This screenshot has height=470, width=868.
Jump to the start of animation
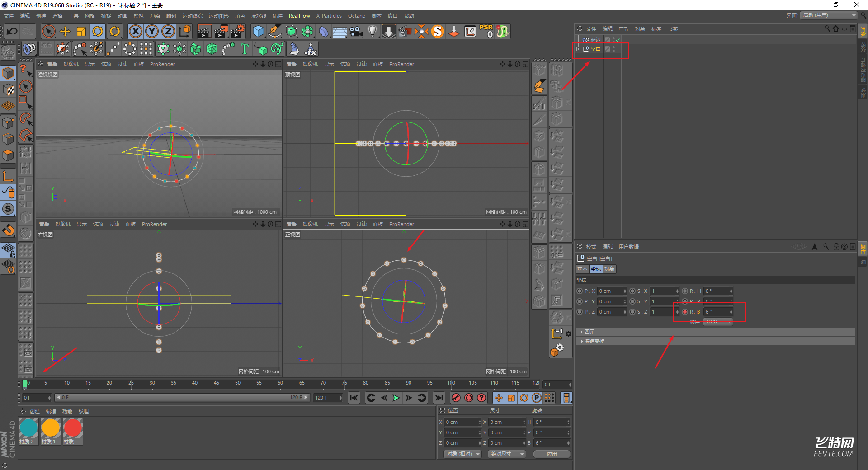[354, 398]
